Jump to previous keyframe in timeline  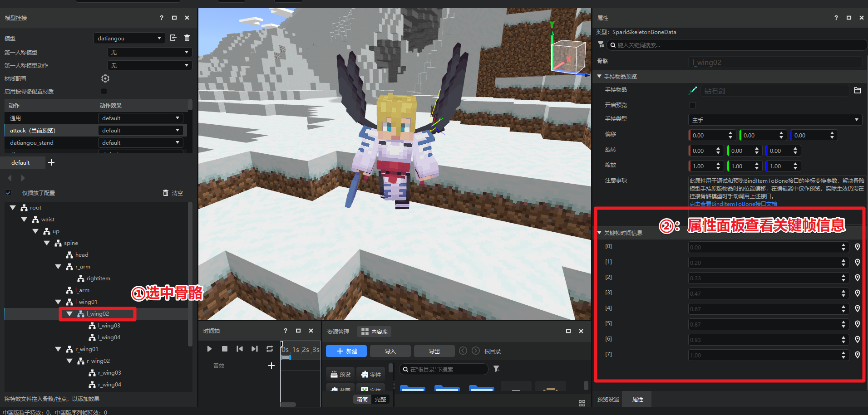coord(240,349)
